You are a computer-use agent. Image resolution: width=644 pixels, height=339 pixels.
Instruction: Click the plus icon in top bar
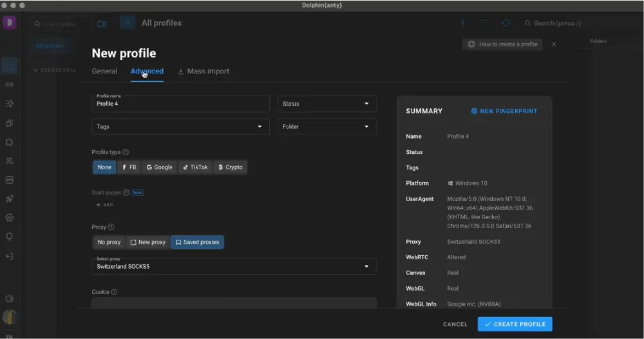point(463,23)
